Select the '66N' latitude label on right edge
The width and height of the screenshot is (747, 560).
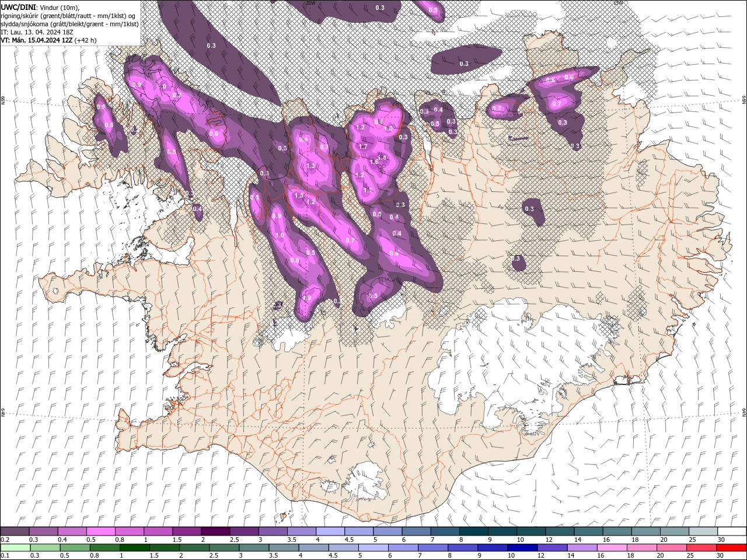[x=744, y=101]
